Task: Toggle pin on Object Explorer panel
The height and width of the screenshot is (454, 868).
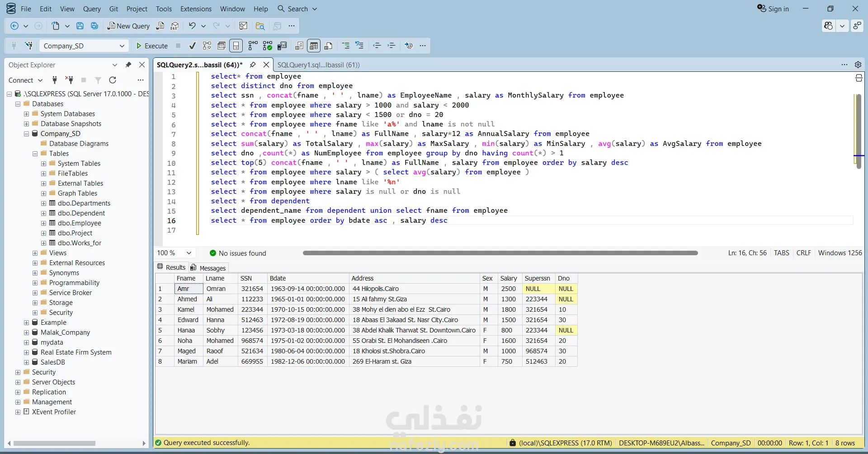Action: point(128,65)
